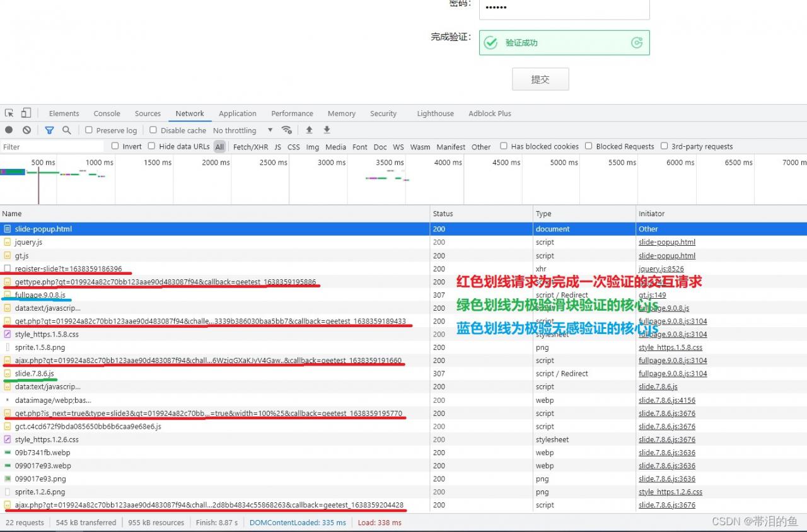Viewport: 807px width, 532px height.
Task: Stop recording network log
Action: pos(9,130)
